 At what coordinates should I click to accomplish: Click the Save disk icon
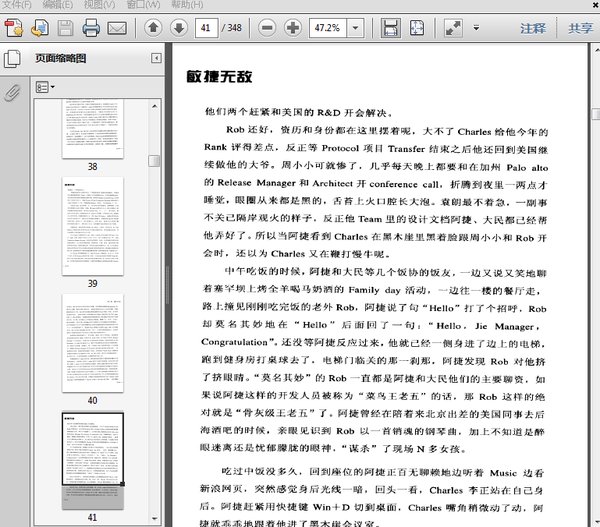click(x=65, y=27)
